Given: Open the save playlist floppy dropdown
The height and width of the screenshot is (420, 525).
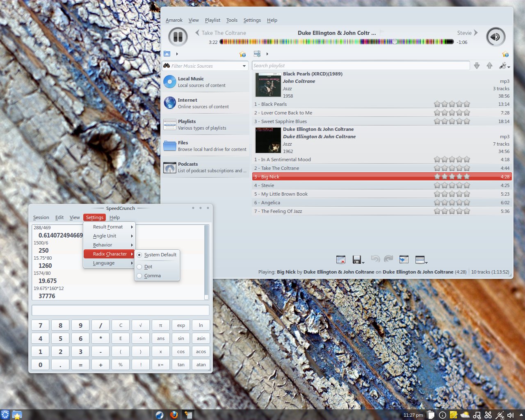Looking at the screenshot, I should click(358, 260).
